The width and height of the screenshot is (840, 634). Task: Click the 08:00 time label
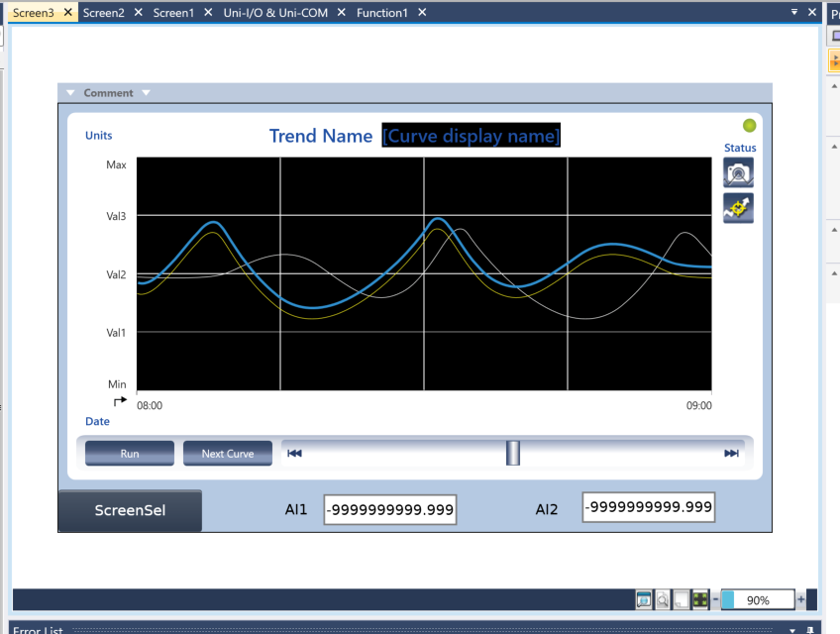pyautogui.click(x=150, y=406)
